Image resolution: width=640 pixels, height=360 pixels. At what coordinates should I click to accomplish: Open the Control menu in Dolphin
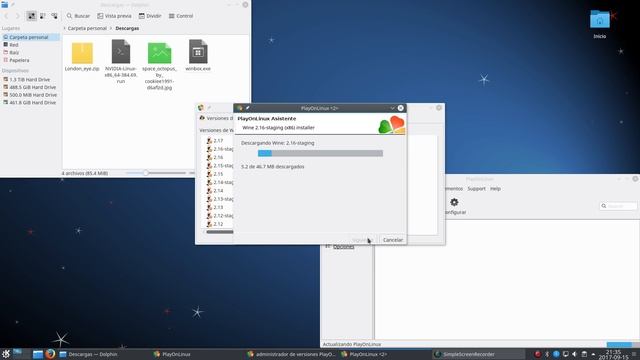click(x=181, y=16)
